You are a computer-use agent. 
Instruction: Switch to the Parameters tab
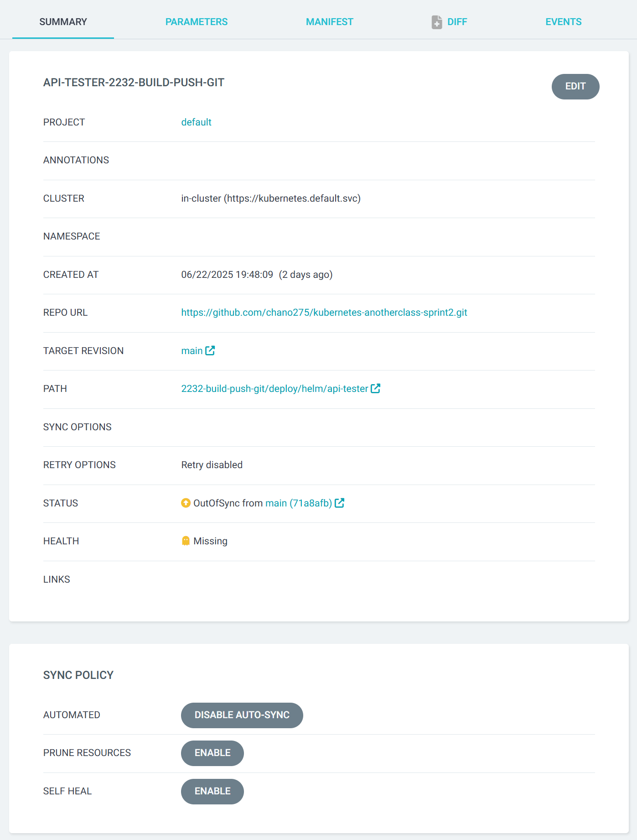coord(196,22)
